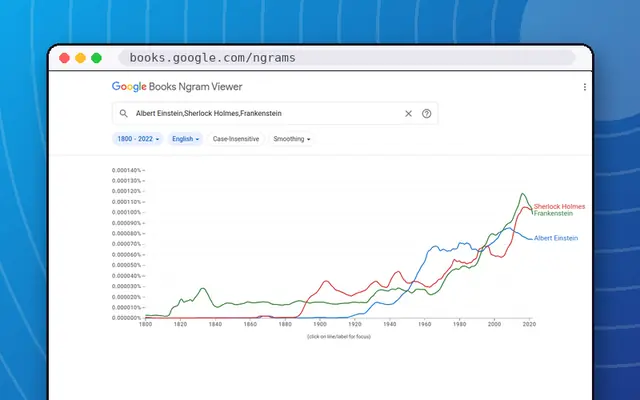The image size is (640, 400).
Task: Click the 2020 x-axis label
Action: pyautogui.click(x=529, y=324)
